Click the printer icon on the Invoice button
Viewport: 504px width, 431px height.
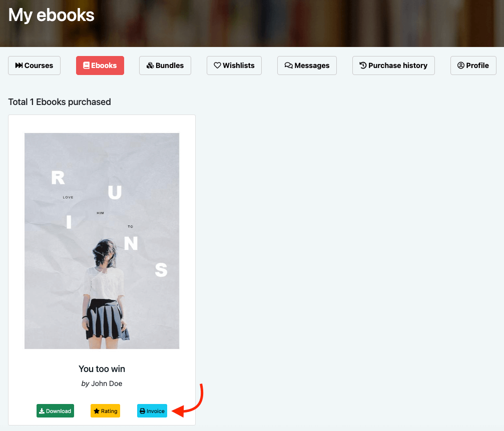click(x=143, y=410)
